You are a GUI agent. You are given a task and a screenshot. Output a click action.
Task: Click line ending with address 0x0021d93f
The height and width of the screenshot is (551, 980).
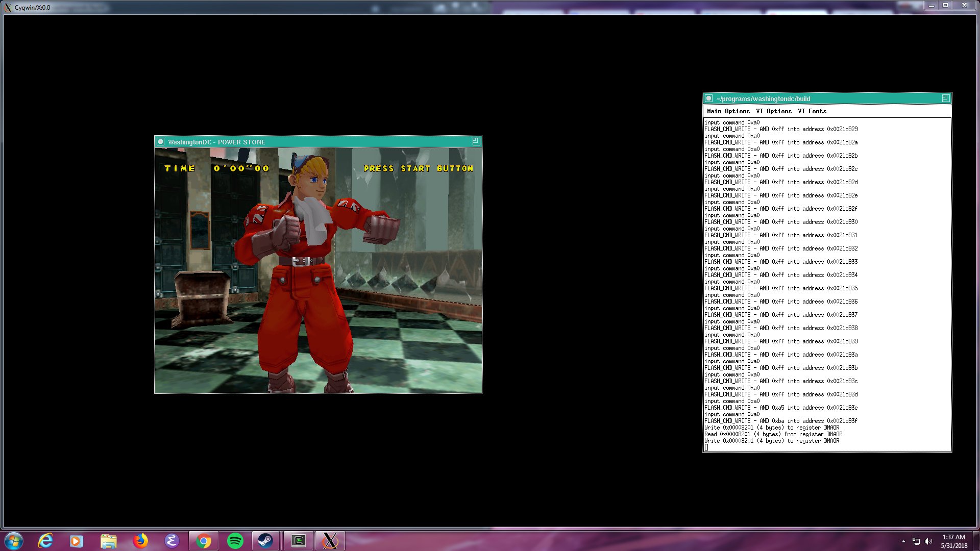pyautogui.click(x=781, y=421)
